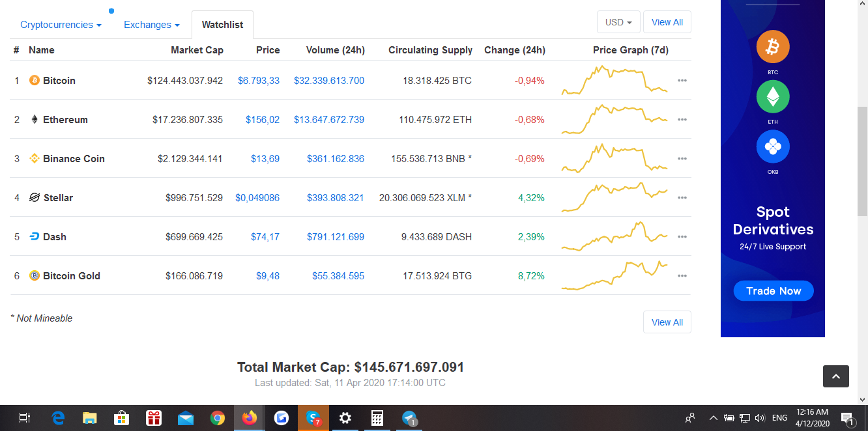
Task: Open the Calculator from the taskbar
Action: (x=377, y=418)
